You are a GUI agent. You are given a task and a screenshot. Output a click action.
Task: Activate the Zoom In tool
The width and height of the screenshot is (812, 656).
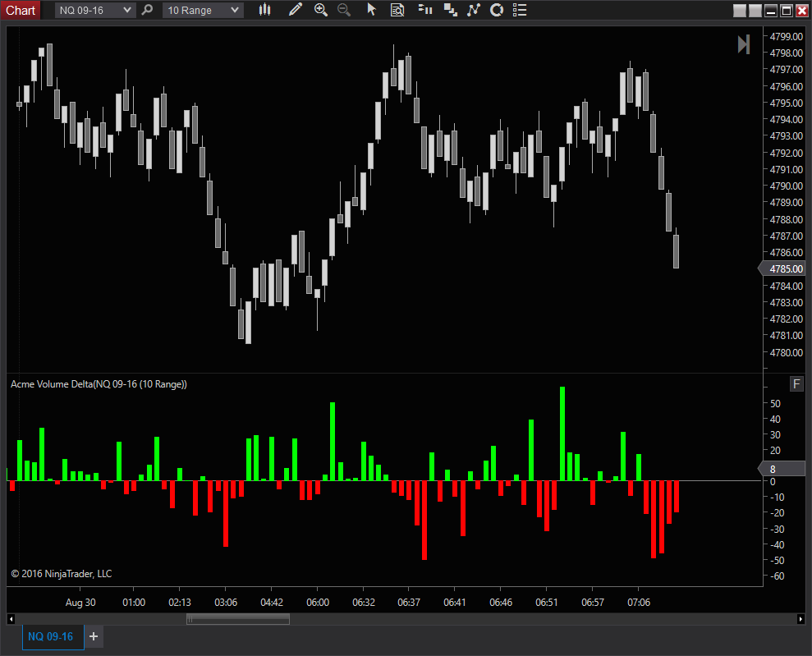pyautogui.click(x=321, y=10)
